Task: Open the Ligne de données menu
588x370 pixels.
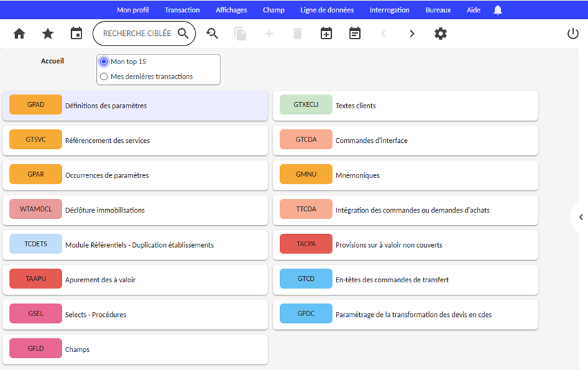Action: [x=327, y=10]
